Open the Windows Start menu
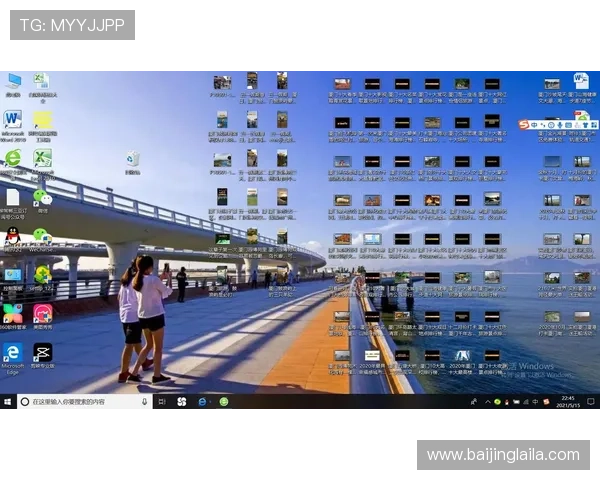The height and width of the screenshot is (480, 600). pyautogui.click(x=8, y=401)
